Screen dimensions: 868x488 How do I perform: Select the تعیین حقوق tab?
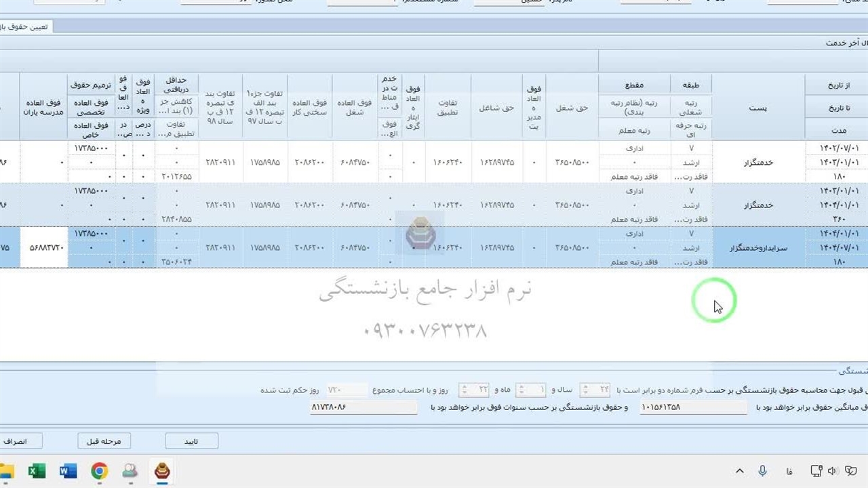pyautogui.click(x=26, y=26)
